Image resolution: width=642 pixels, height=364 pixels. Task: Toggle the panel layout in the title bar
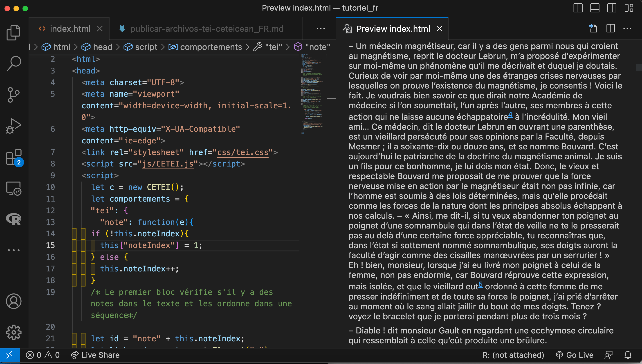595,8
